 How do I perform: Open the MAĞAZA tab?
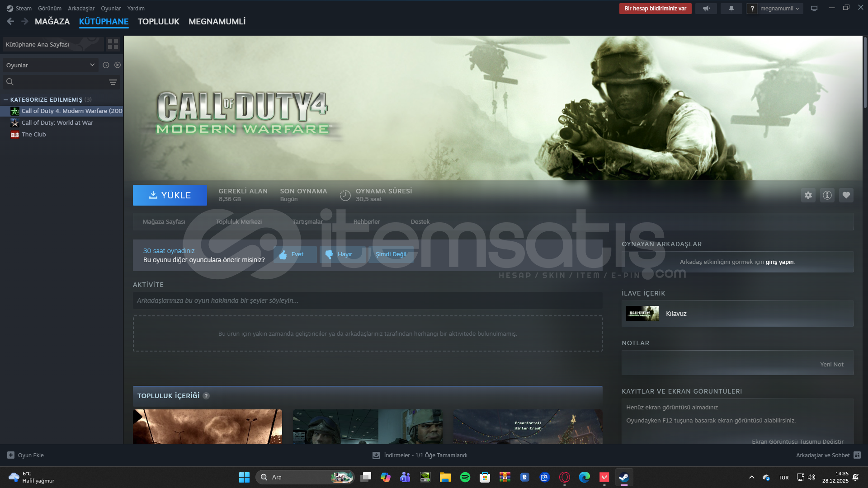click(52, 22)
